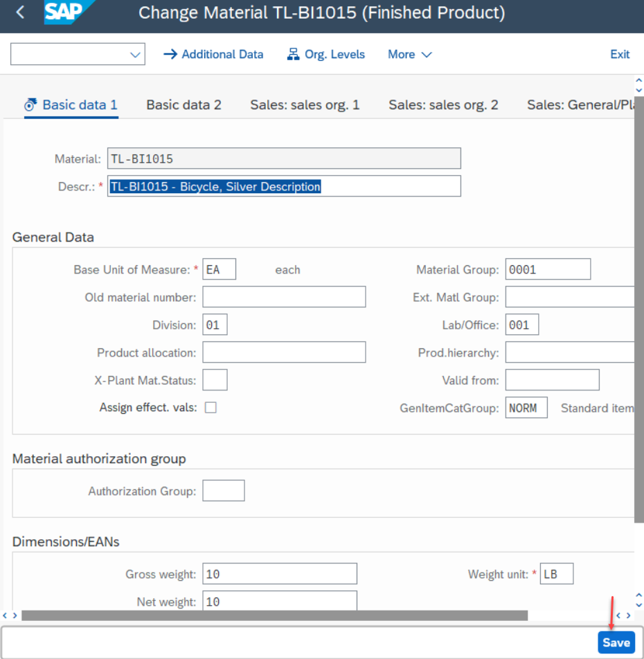Click the Prod.hierarchy field

point(570,352)
